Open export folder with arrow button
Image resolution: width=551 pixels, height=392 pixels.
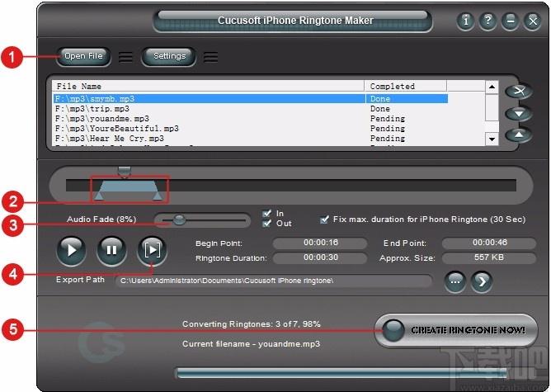tap(482, 281)
